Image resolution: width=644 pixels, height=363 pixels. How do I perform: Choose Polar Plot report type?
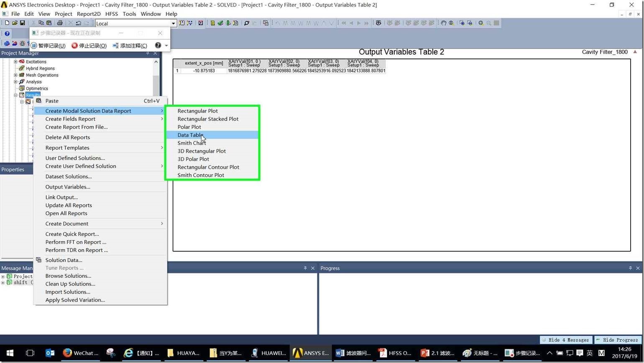coord(189,127)
